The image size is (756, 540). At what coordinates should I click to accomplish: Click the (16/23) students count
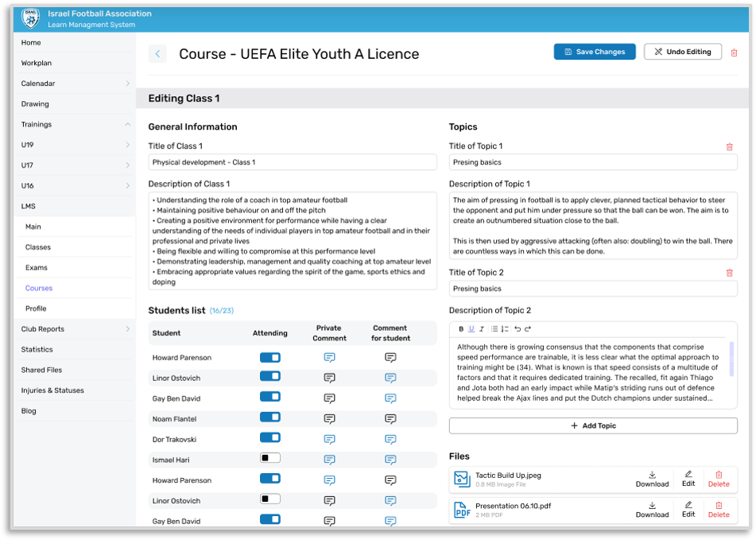click(222, 311)
